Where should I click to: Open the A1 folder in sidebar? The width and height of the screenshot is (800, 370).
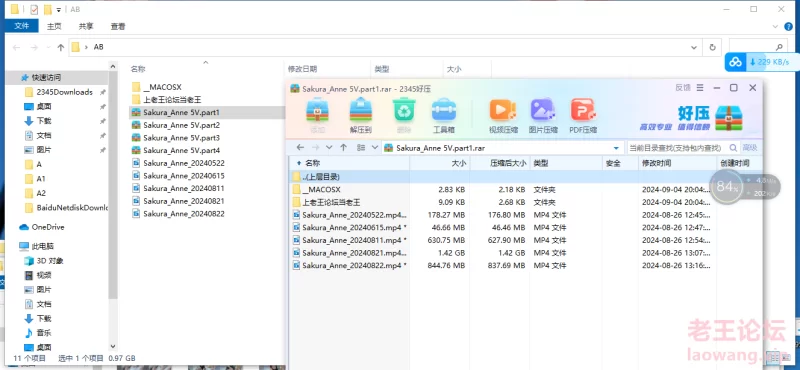[x=35, y=179]
